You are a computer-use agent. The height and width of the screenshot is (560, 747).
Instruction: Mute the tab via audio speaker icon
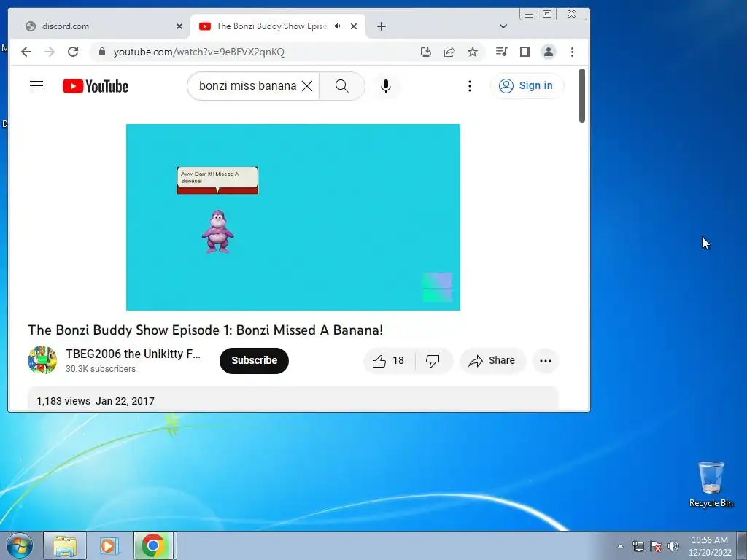click(338, 26)
